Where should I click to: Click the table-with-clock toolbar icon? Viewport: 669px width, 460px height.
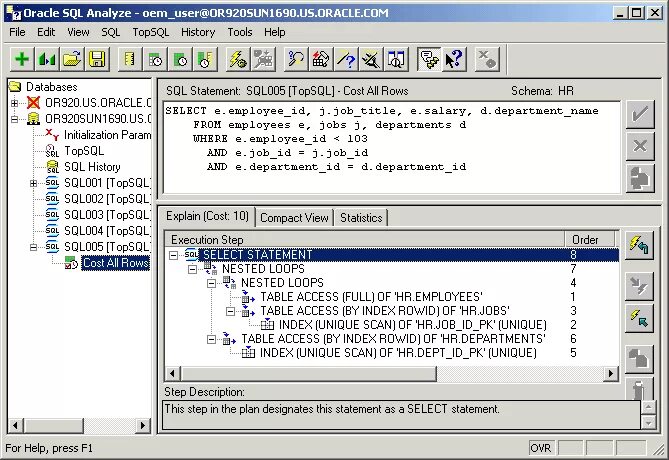click(x=155, y=59)
